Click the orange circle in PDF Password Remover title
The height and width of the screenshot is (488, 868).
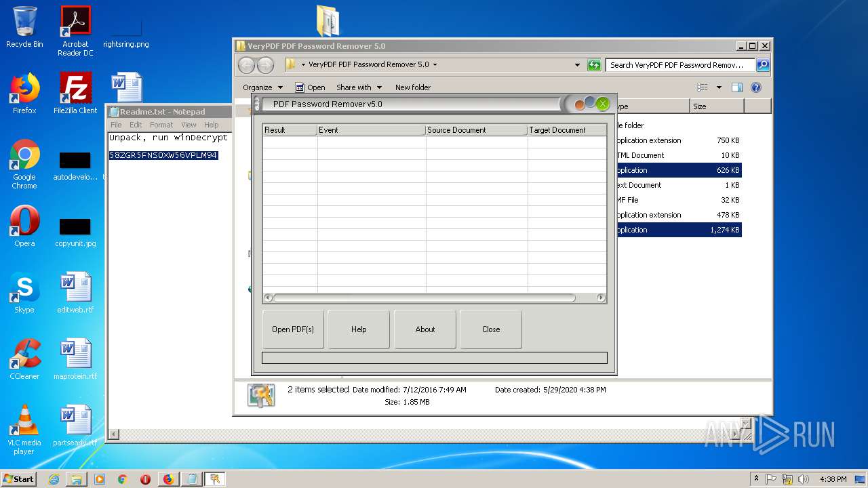(580, 105)
